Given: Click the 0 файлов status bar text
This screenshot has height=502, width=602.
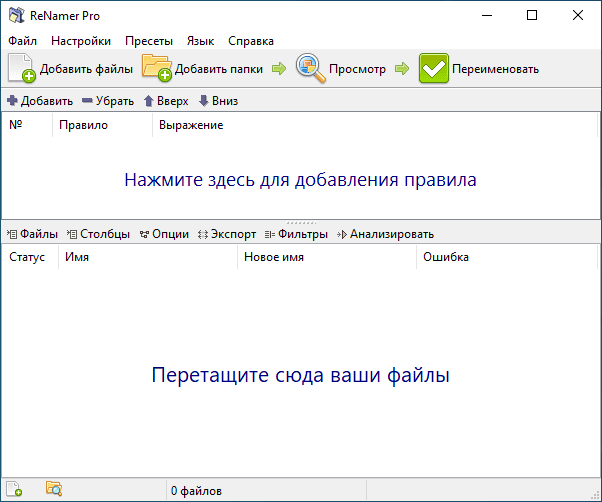Looking at the screenshot, I should 196,491.
